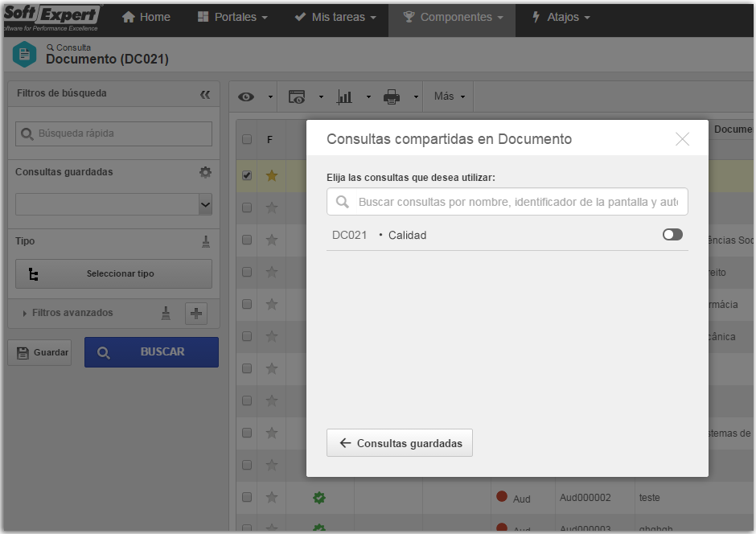Expand the Filtros avanzados section

[68, 313]
